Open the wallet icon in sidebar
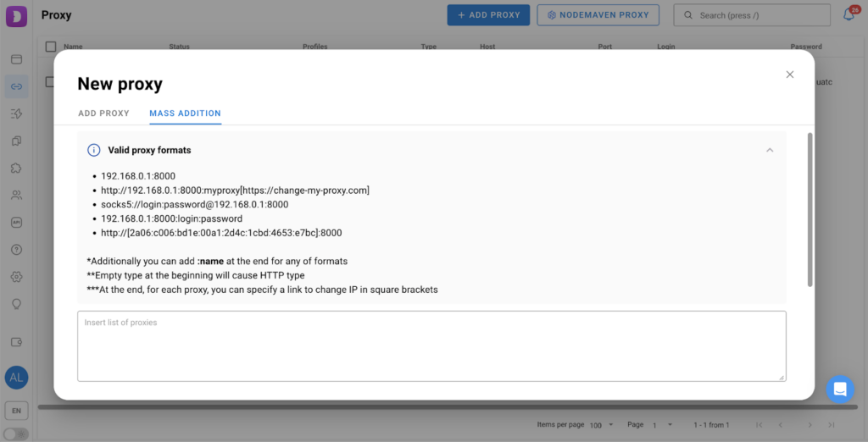 point(16,342)
